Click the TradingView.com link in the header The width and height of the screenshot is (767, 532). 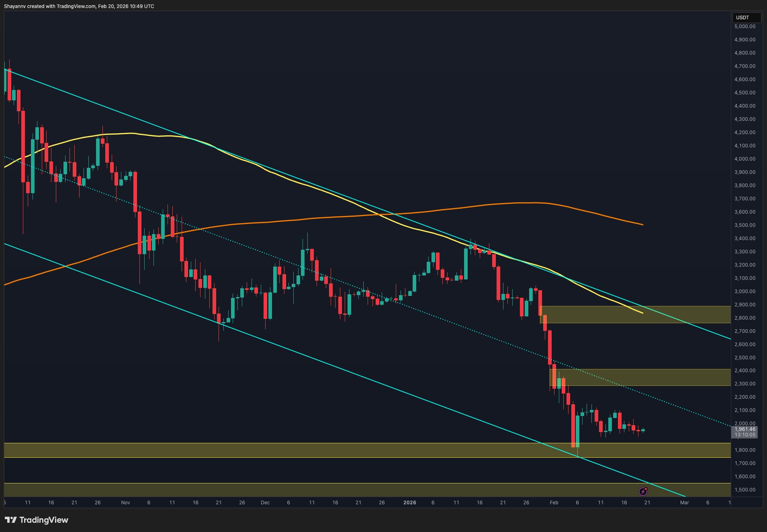pyautogui.click(x=77, y=6)
